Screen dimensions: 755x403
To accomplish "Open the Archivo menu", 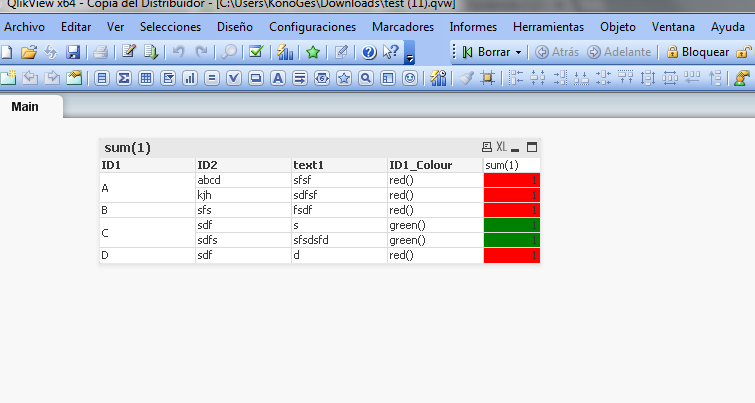I will click(x=25, y=27).
